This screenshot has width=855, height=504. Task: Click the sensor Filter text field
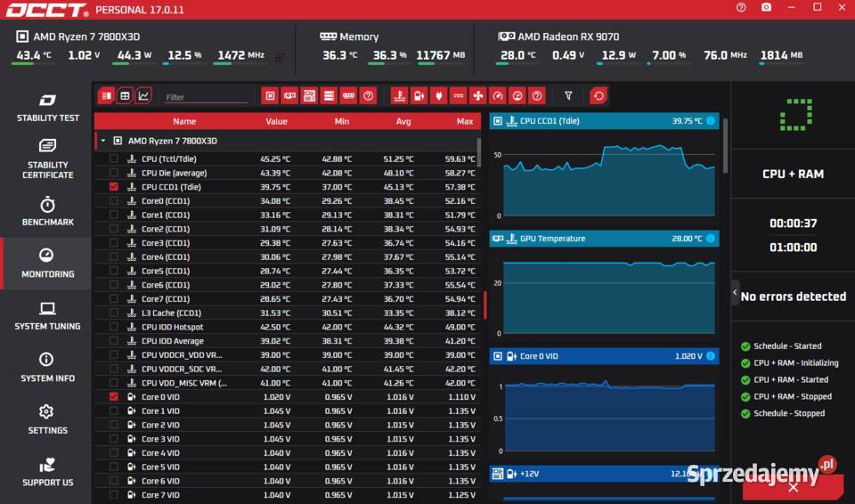[x=206, y=97]
